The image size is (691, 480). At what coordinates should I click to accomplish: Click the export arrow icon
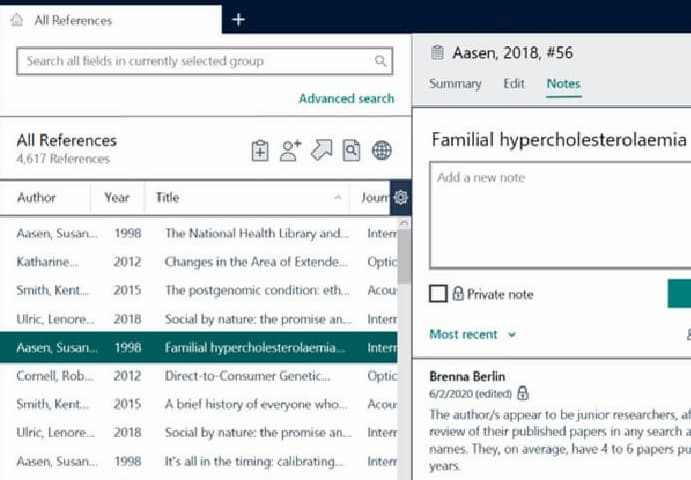[322, 150]
